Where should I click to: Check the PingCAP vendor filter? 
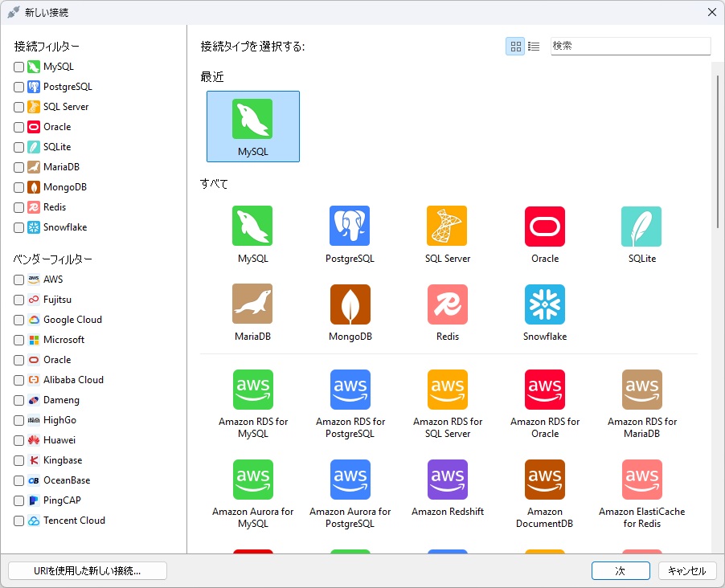[19, 500]
